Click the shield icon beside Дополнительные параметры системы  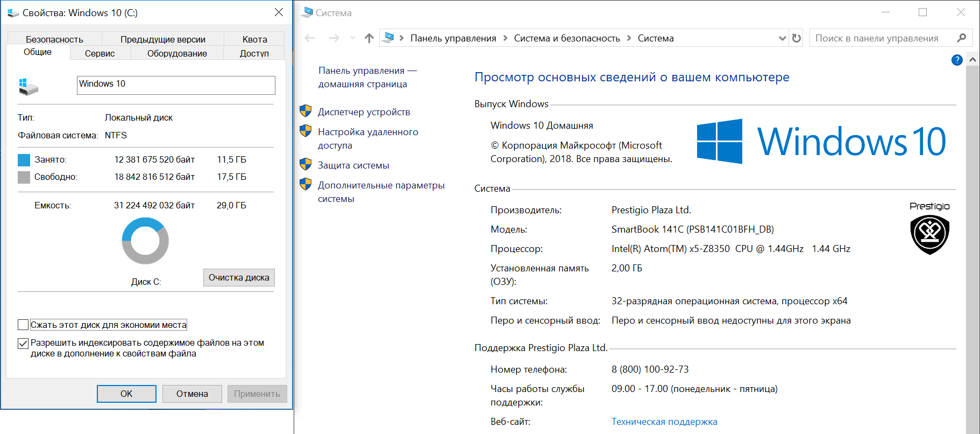coord(306,184)
